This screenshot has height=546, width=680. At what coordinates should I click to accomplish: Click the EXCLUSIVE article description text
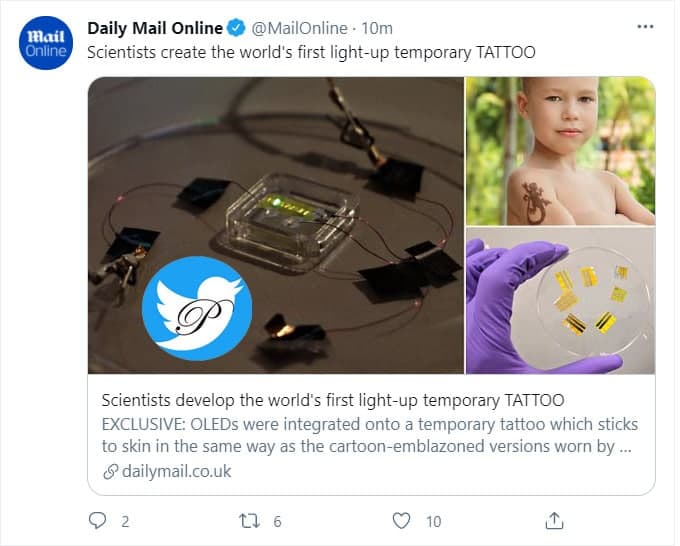[369, 435]
